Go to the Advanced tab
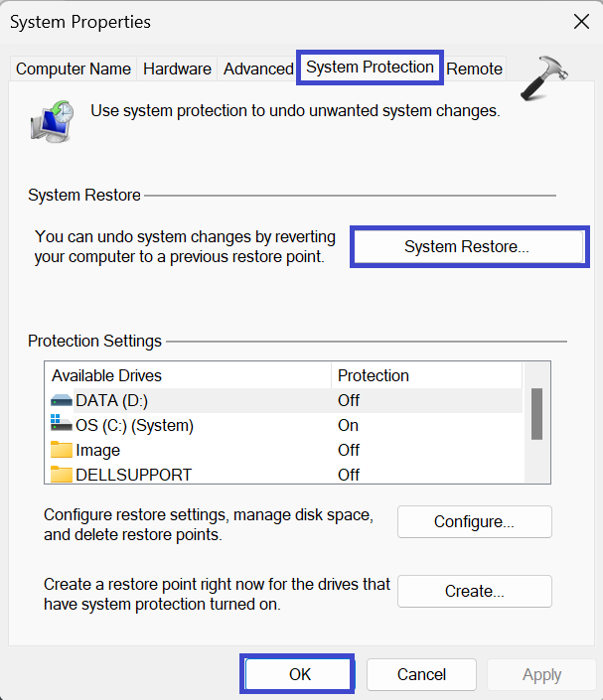This screenshot has height=700, width=603. click(x=258, y=69)
